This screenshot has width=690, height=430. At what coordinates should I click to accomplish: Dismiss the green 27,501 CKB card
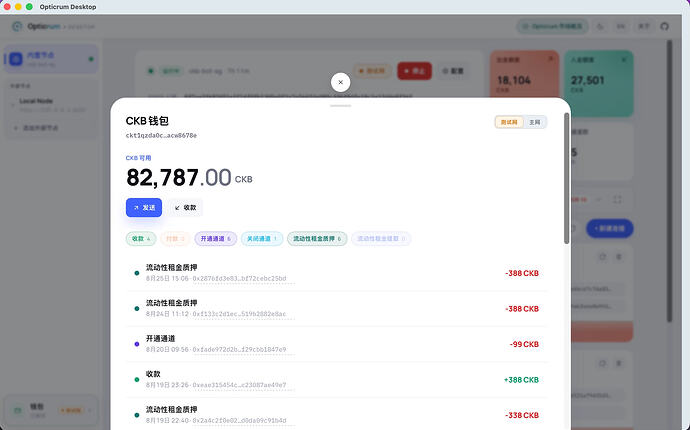(624, 59)
